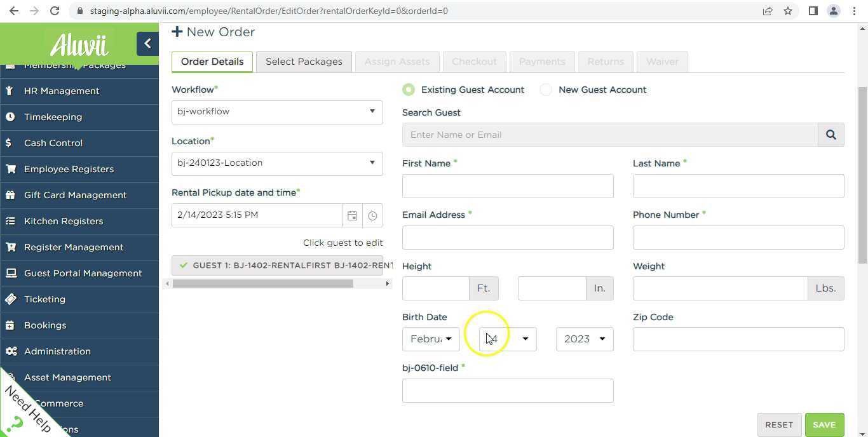Reset the order form
Screen dimensions: 868x437
click(x=779, y=424)
